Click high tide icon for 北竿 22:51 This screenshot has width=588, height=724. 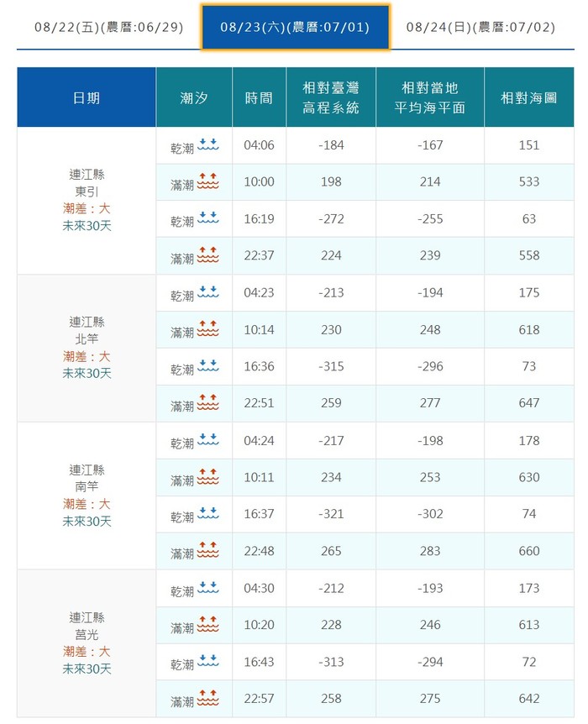click(x=207, y=404)
